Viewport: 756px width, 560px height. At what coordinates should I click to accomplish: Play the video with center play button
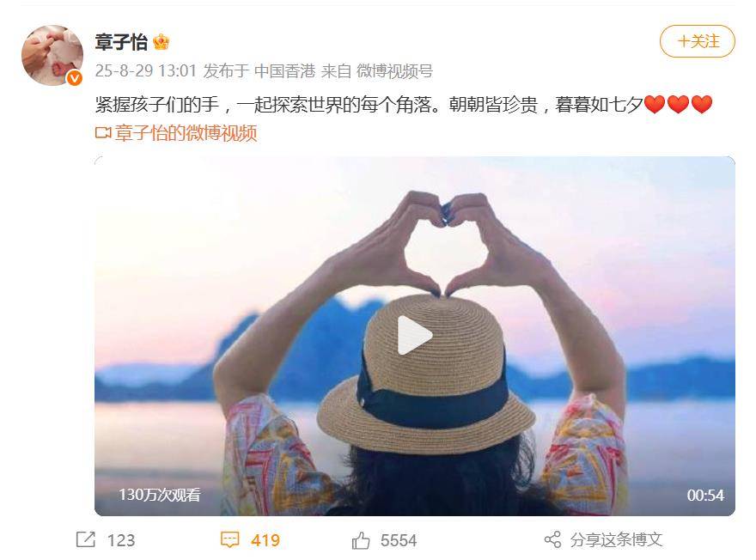(x=414, y=336)
